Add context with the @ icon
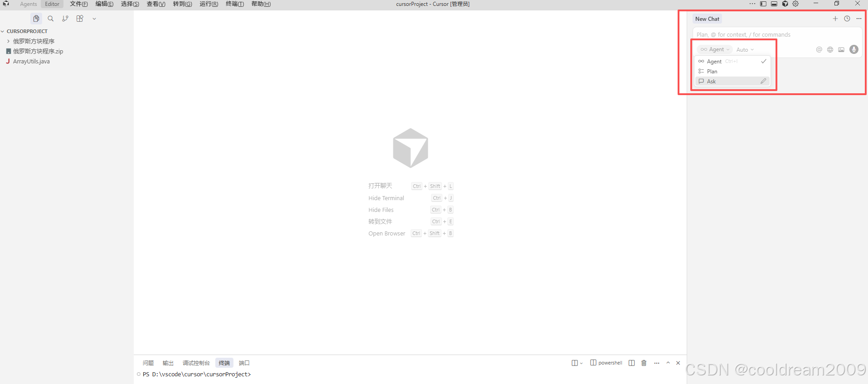 point(819,49)
